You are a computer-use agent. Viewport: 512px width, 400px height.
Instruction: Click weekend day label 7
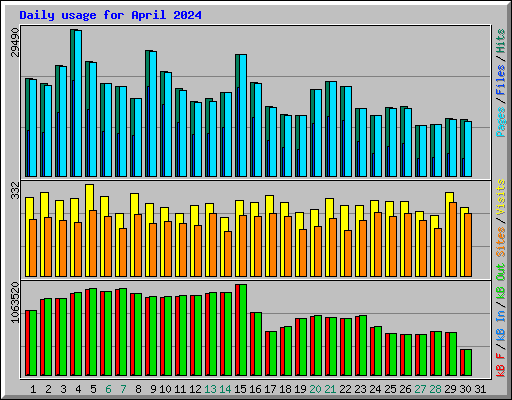tap(123, 389)
